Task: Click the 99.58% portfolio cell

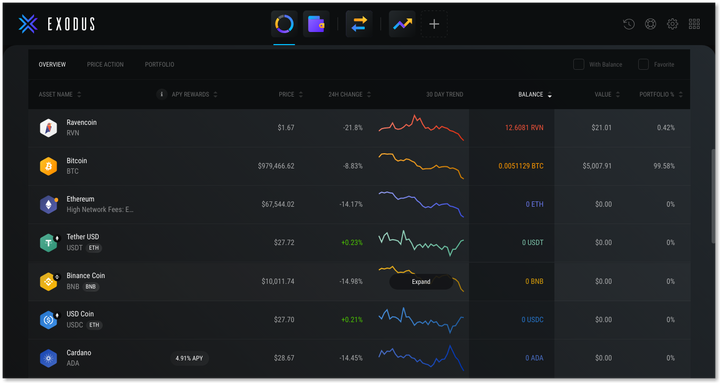Action: 664,166
